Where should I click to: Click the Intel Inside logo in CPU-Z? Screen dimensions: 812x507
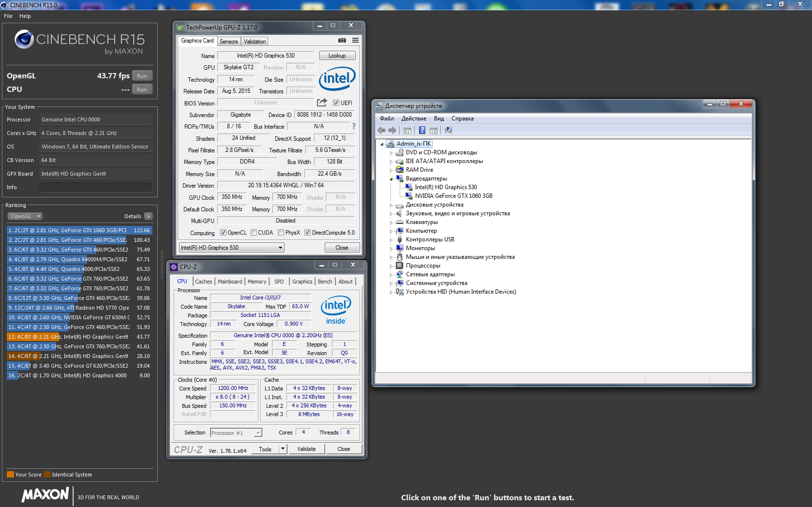click(x=336, y=310)
